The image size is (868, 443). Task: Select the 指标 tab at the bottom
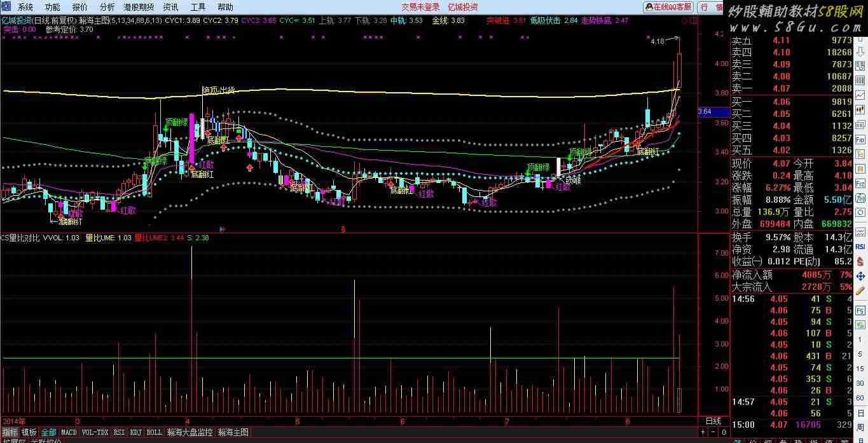click(10, 432)
